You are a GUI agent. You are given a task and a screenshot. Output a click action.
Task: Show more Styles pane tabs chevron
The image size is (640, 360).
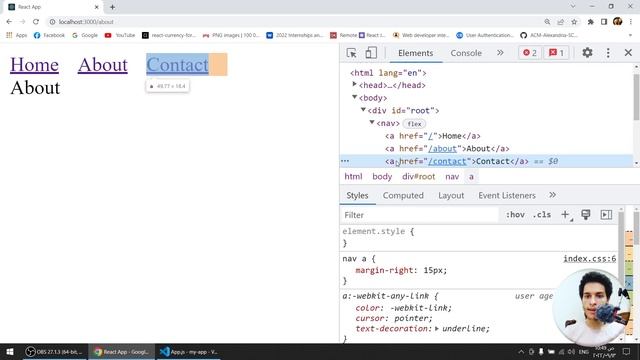click(x=552, y=195)
